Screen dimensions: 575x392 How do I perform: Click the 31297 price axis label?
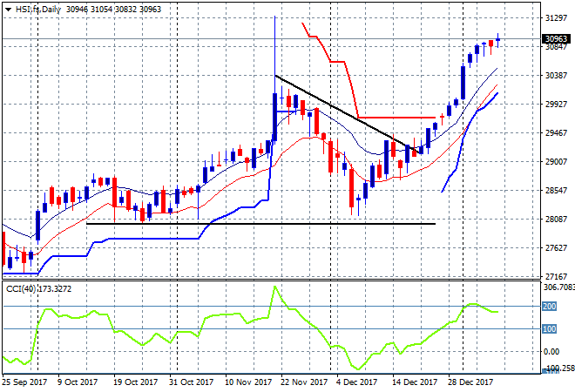557,18
